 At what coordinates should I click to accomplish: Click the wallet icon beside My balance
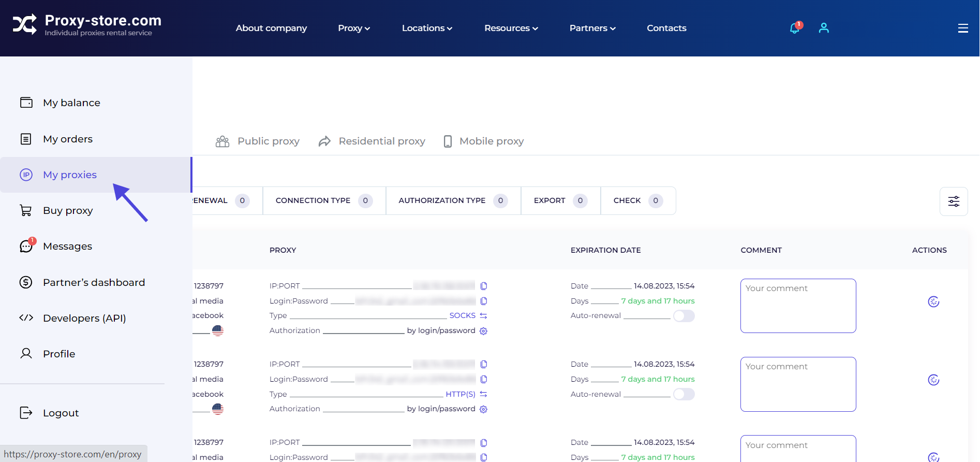point(26,103)
